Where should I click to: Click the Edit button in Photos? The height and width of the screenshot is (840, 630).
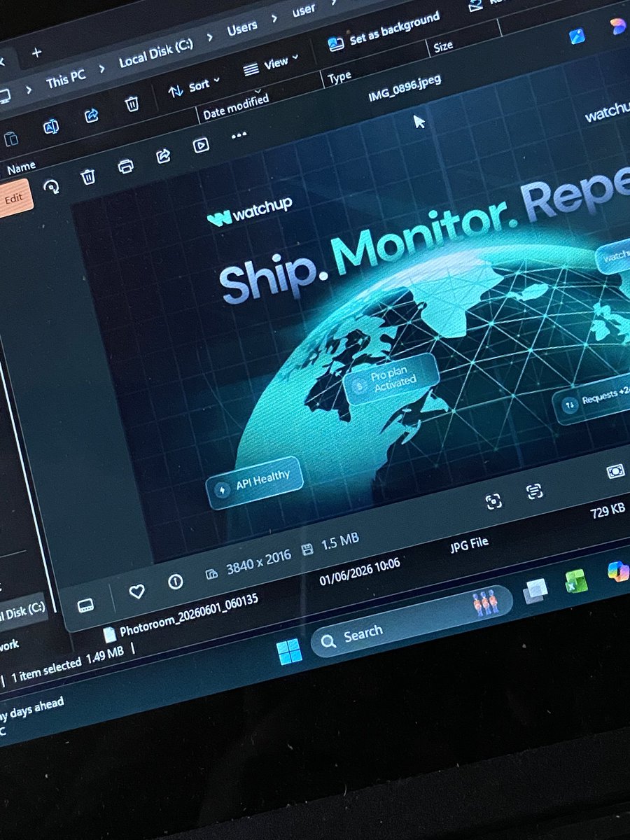(15, 197)
